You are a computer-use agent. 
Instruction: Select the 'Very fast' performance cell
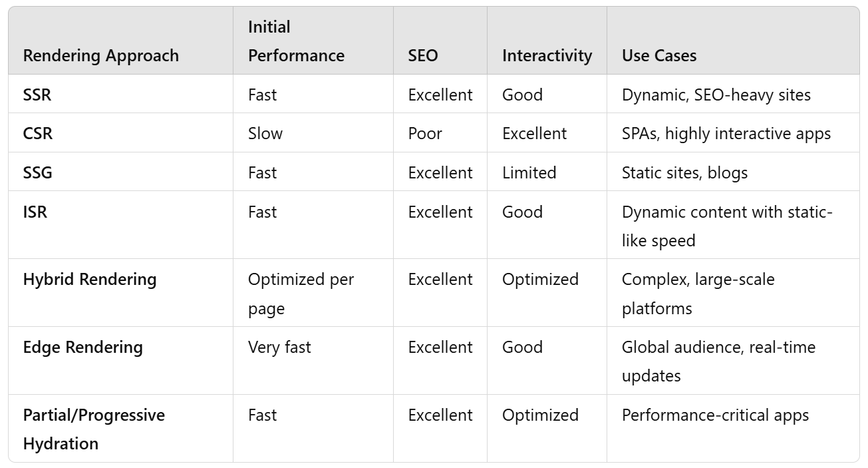(x=279, y=348)
